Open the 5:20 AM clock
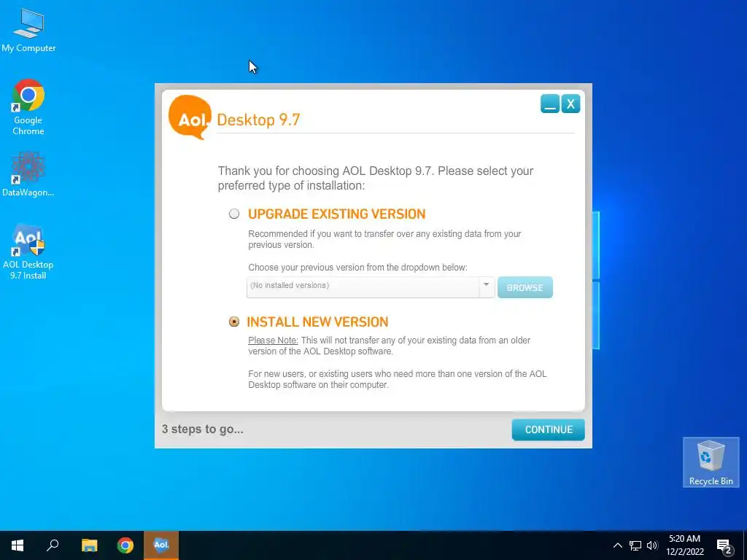 684,545
